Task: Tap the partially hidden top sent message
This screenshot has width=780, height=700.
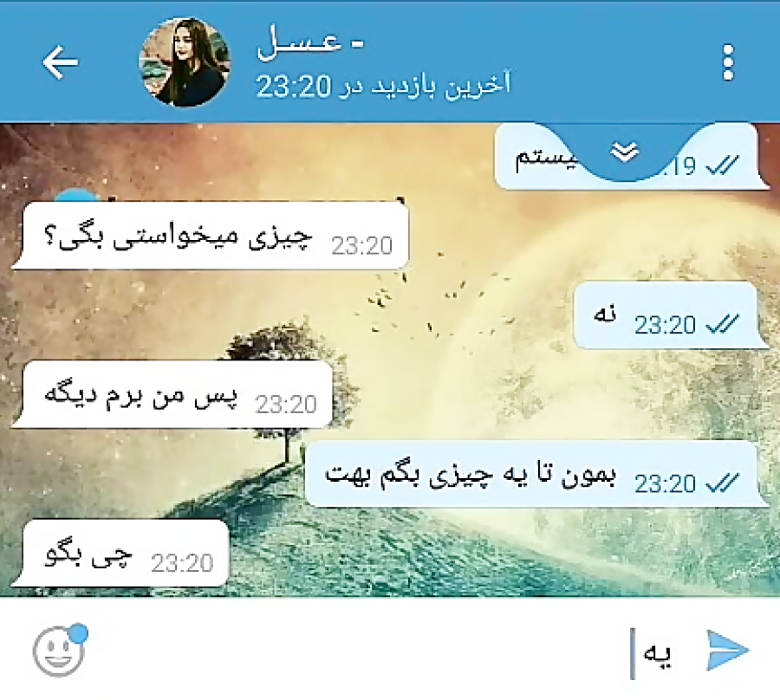Action: [630, 157]
